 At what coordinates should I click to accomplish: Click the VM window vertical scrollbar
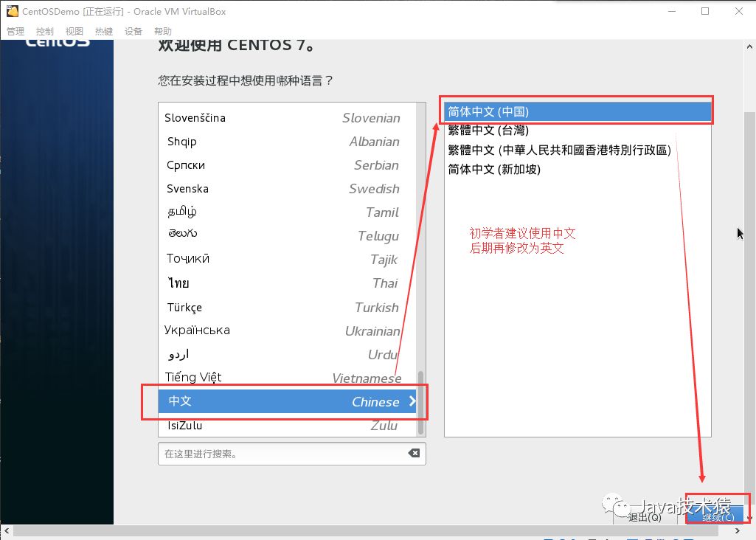(x=750, y=308)
